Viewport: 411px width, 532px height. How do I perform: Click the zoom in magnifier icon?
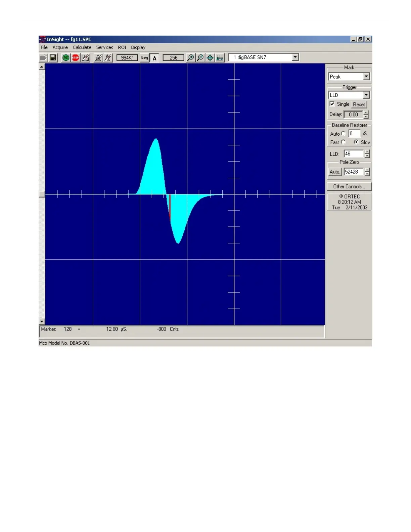click(190, 58)
